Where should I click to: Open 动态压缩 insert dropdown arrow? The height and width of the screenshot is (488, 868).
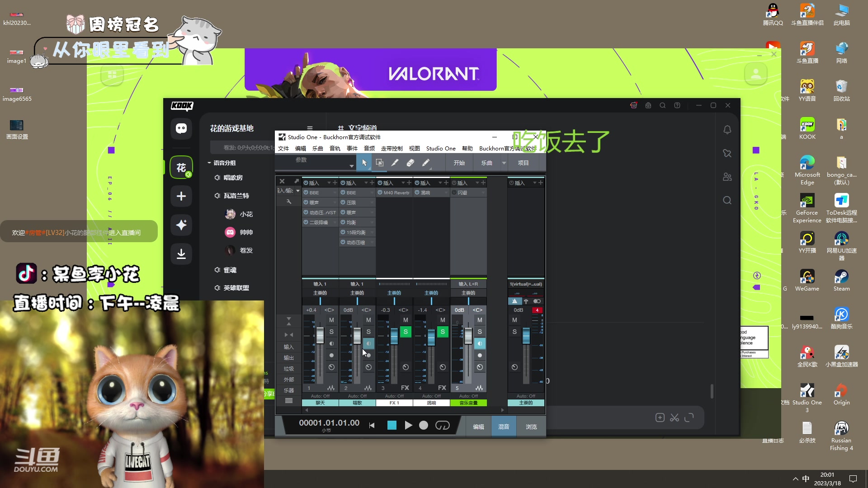(x=372, y=243)
